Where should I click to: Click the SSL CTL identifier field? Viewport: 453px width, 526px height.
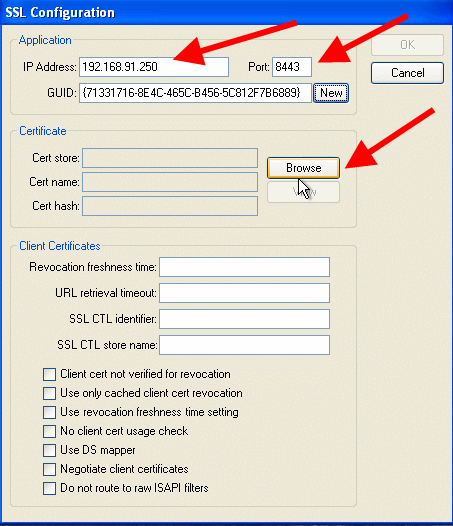tap(245, 319)
